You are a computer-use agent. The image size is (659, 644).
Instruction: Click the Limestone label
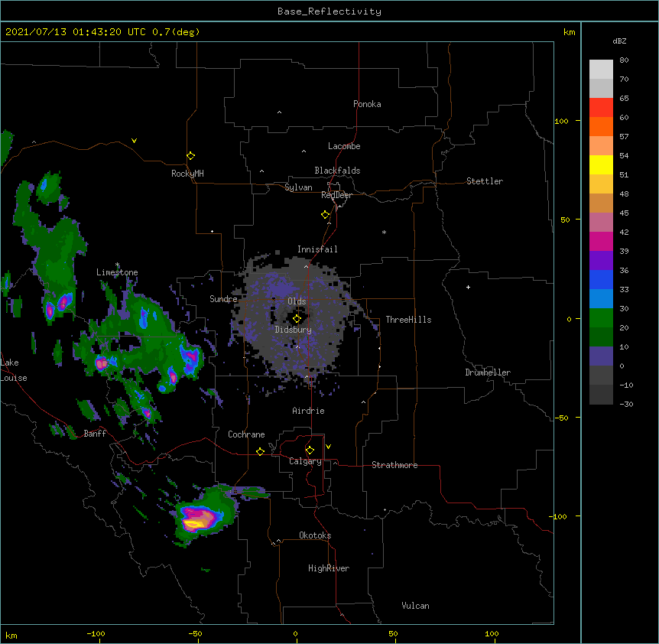pyautogui.click(x=117, y=272)
